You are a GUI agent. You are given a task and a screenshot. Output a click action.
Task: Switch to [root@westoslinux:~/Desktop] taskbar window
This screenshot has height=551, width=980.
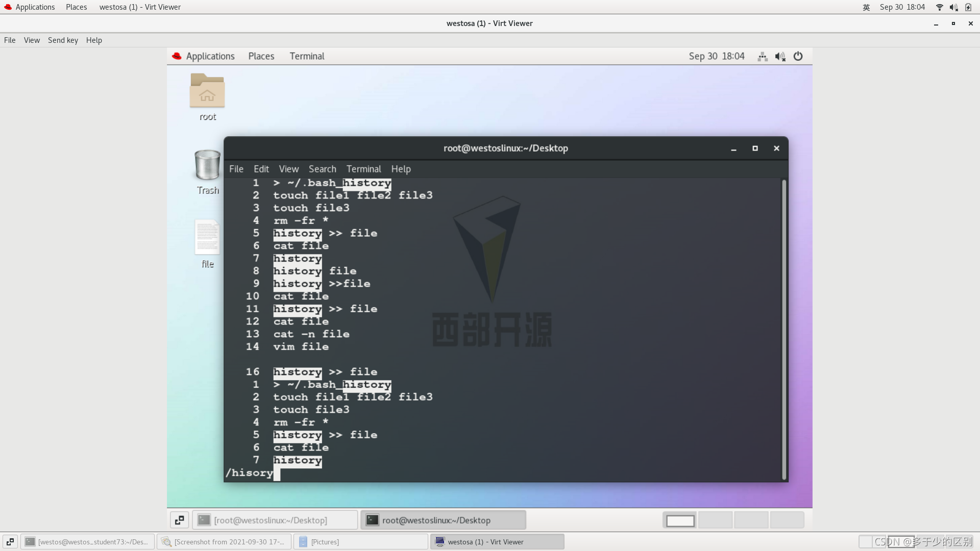pos(275,520)
